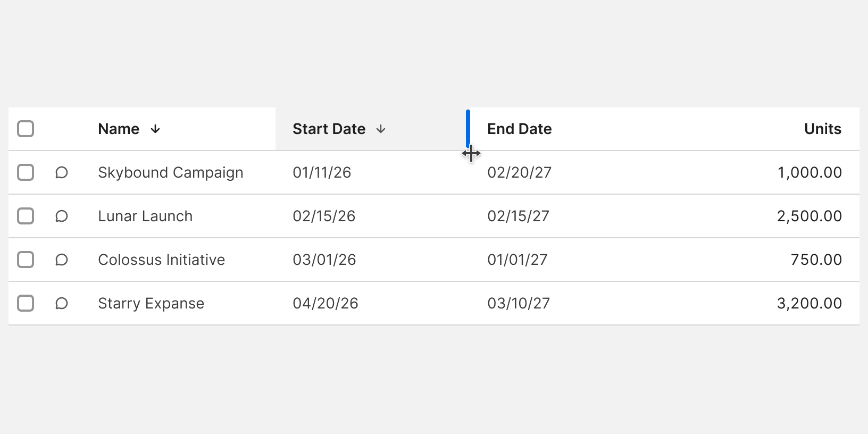Click the End Date column header
The height and width of the screenshot is (434, 868).
[x=519, y=129]
